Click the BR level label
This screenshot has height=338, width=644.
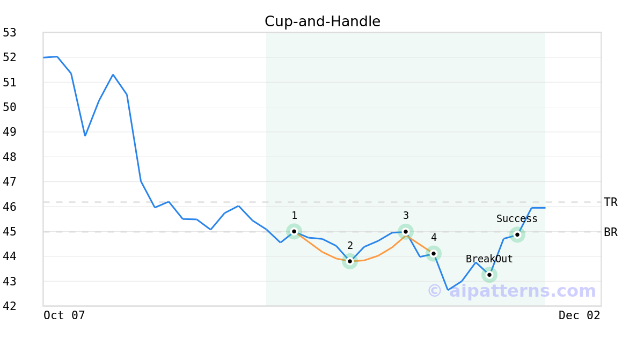[610, 232]
